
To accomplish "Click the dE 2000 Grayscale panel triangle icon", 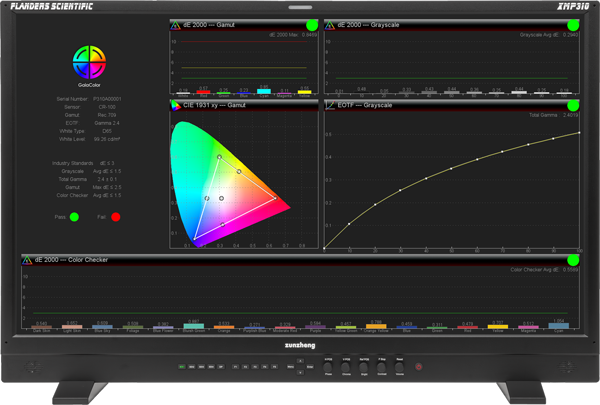I will pyautogui.click(x=329, y=25).
